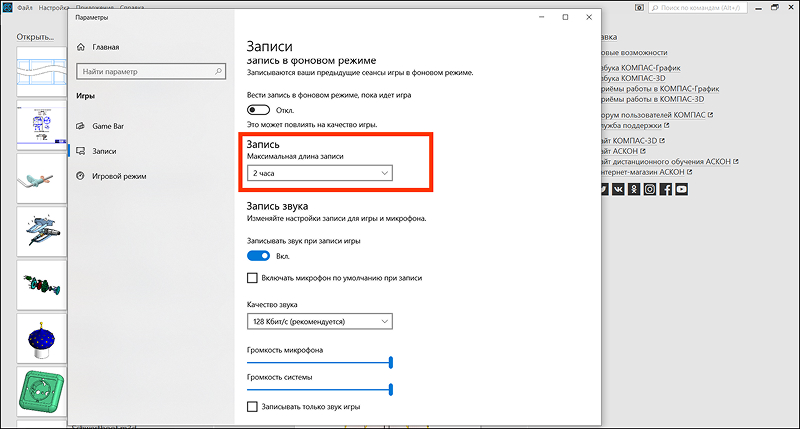Open the VK social icon

coord(618,189)
